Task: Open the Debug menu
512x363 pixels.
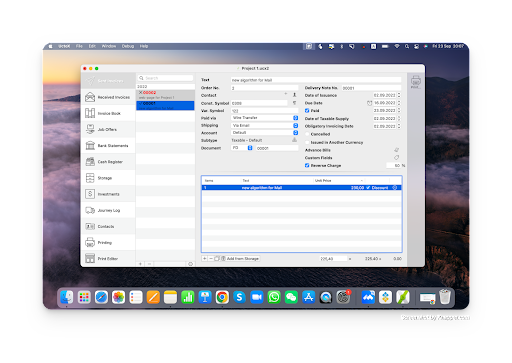Action: 128,46
